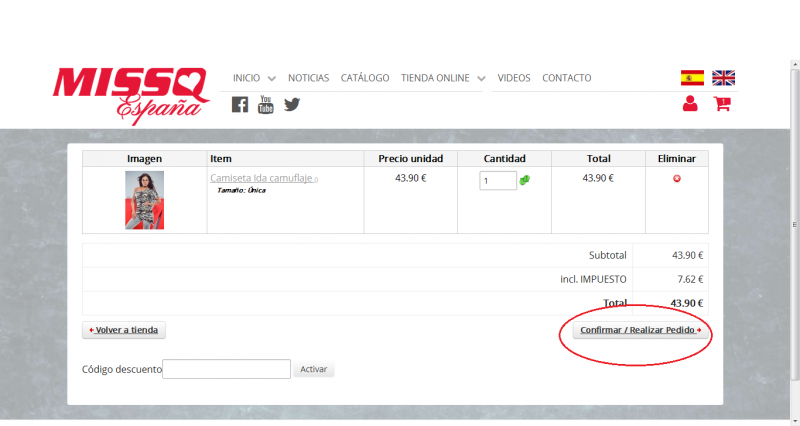Image resolution: width=800 pixels, height=426 pixels.
Task: Open the red shopping cart icon
Action: click(x=722, y=103)
